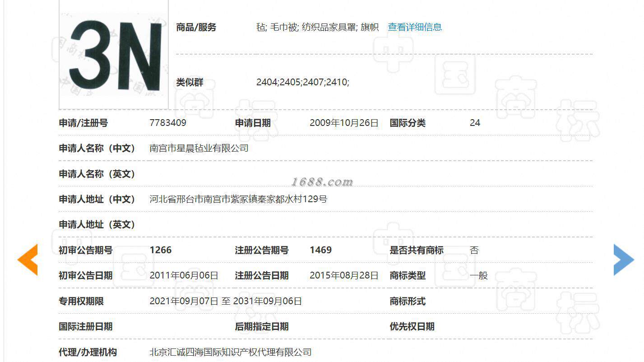The width and height of the screenshot is (644, 362).
Task: Select goods text 毡; 毛巾被; 纺织品家具罩; 旗帜
Action: 317,27
